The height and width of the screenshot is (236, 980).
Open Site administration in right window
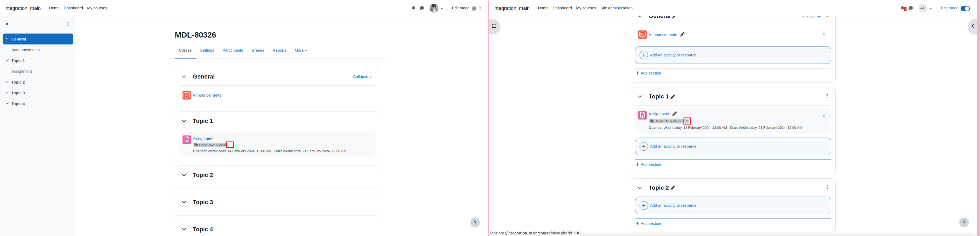[616, 8]
